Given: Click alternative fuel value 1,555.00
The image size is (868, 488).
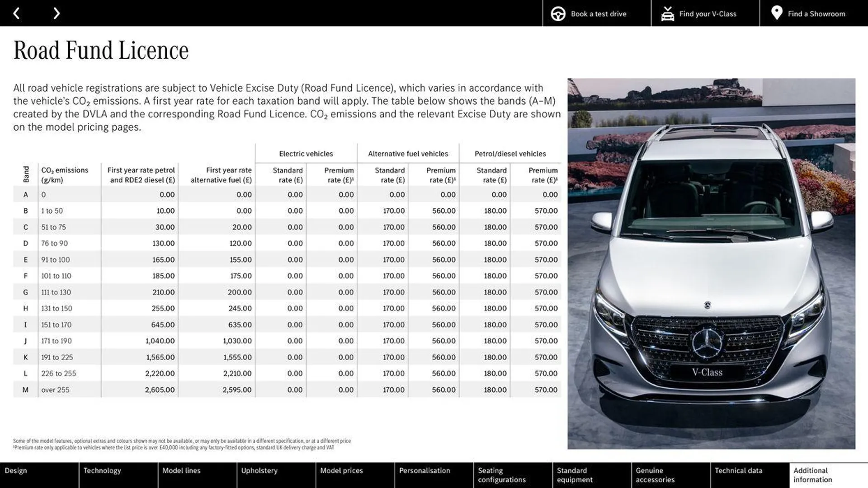Looking at the screenshot, I should click(x=237, y=357).
